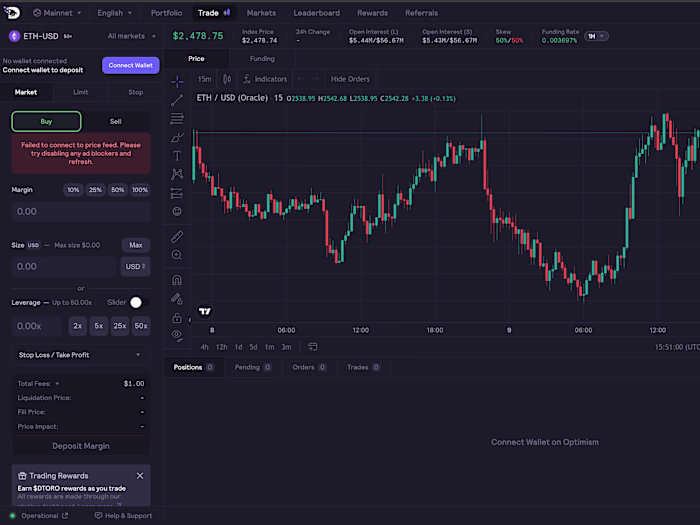Expand the All markets dropdown
The width and height of the screenshot is (700, 525).
131,36
